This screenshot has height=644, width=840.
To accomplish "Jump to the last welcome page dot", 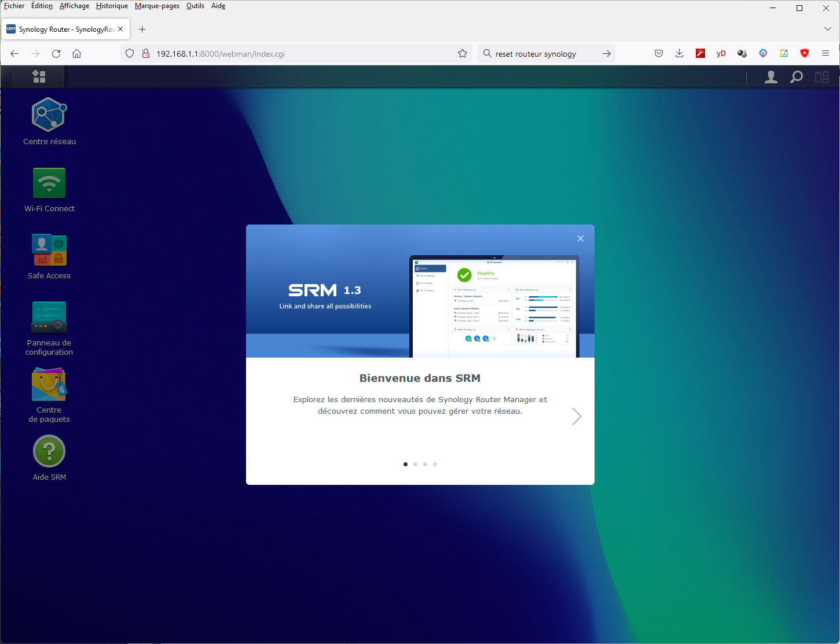I will 435,464.
